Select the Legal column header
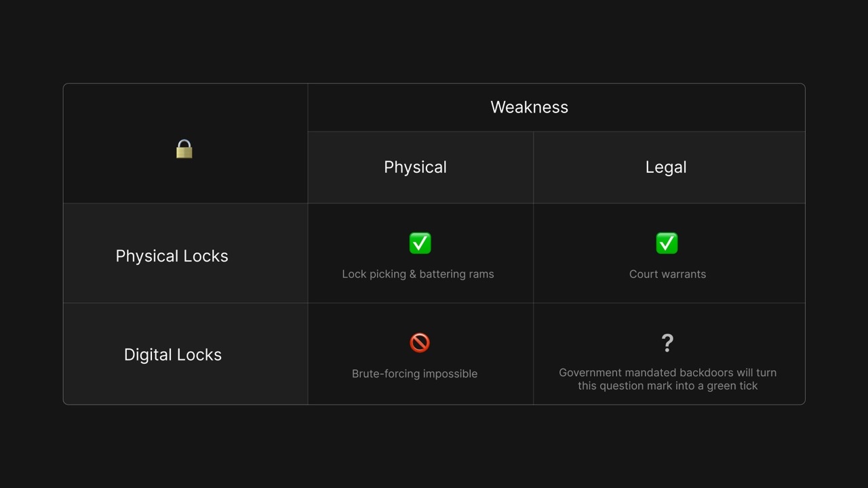The image size is (868, 488). tap(666, 167)
